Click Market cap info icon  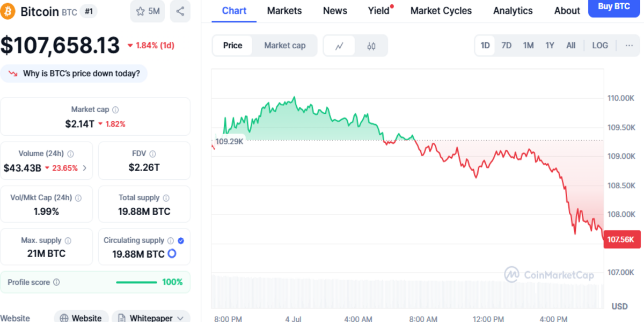[x=115, y=109]
